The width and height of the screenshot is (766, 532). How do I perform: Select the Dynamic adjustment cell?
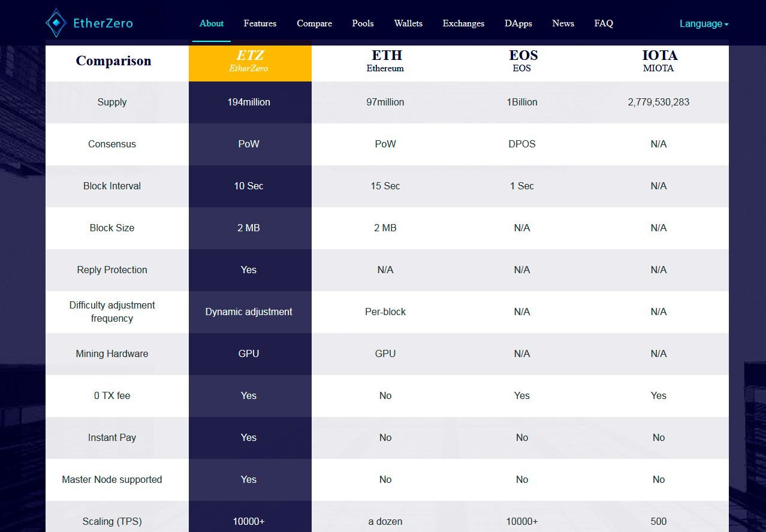[249, 312]
